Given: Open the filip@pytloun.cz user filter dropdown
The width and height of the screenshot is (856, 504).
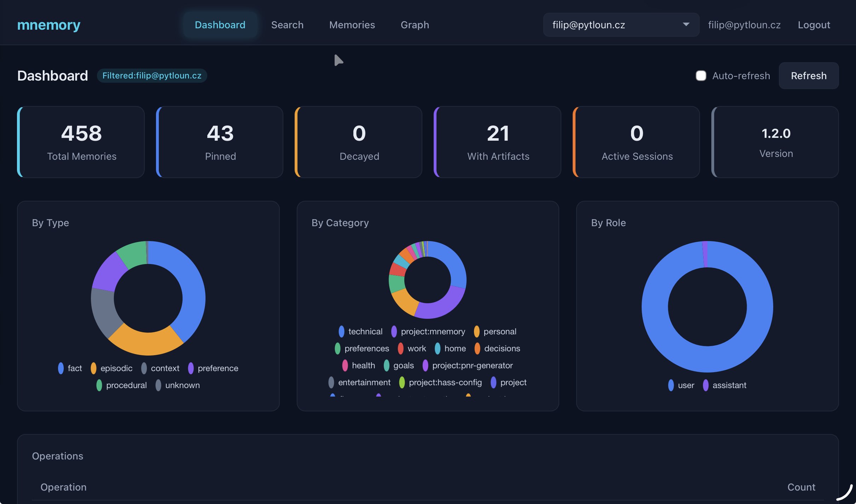Looking at the screenshot, I should click(621, 25).
